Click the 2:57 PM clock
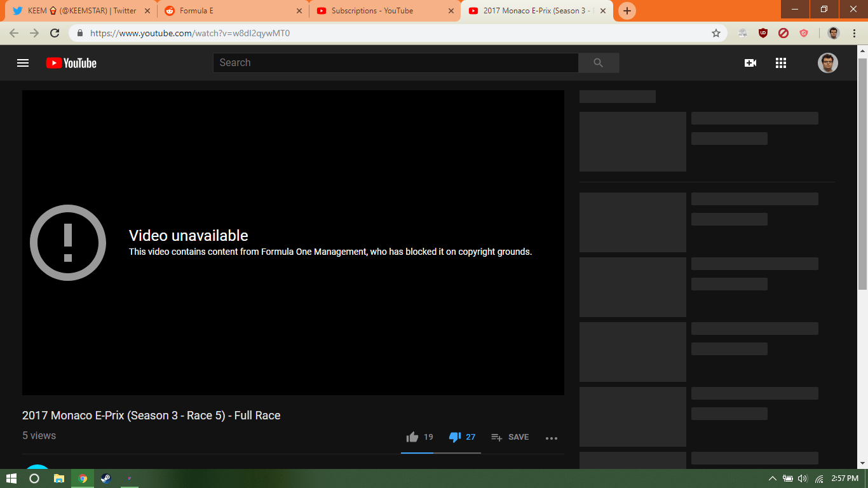The height and width of the screenshot is (488, 868). point(845,478)
